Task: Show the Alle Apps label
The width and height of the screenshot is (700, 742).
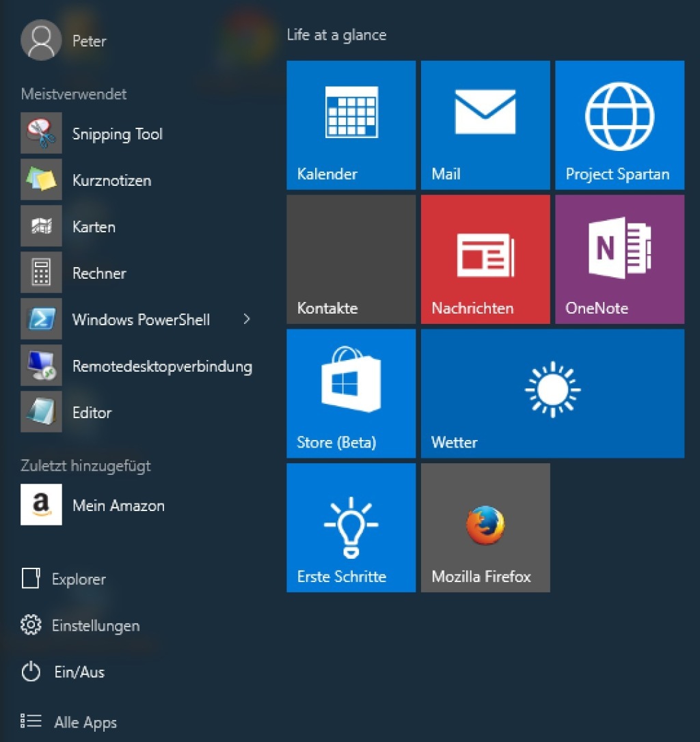Action: [x=85, y=723]
